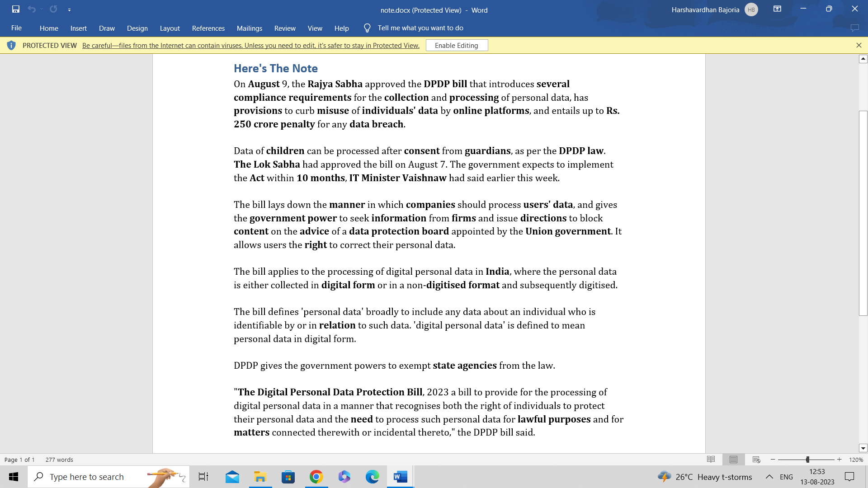Viewport: 868px width, 488px height.
Task: Switch to Read Mode view
Action: pyautogui.click(x=711, y=460)
